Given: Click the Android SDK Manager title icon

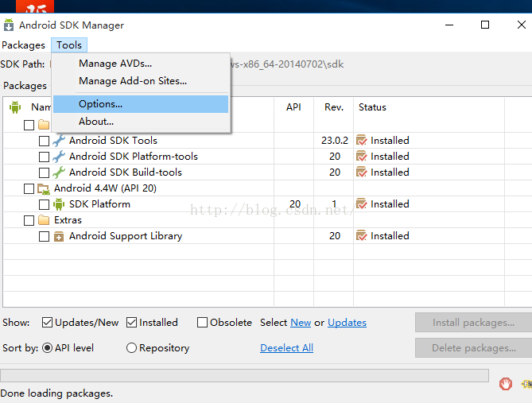Looking at the screenshot, I should click(9, 25).
